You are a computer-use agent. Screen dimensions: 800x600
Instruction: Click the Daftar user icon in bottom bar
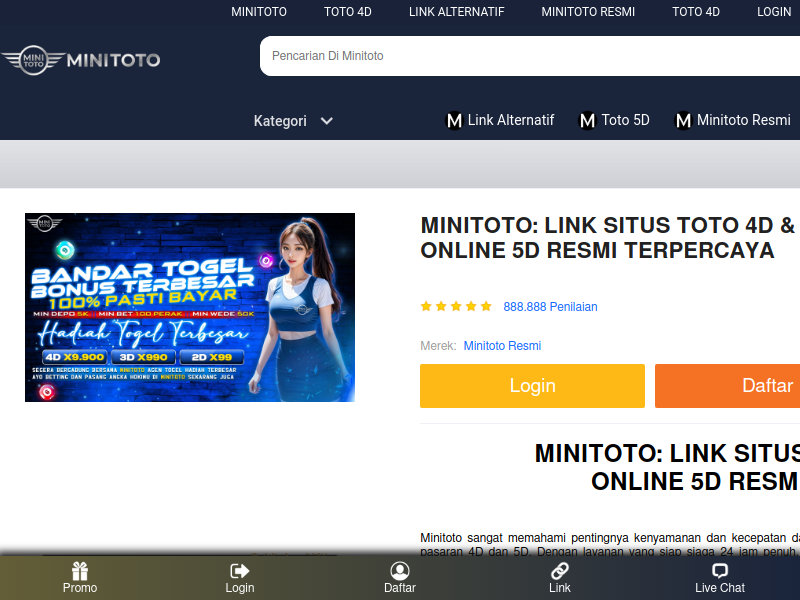400,571
